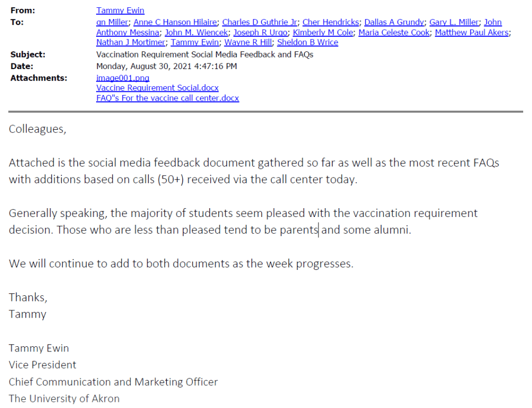Select recipient Joseph R Urgo

point(260,32)
